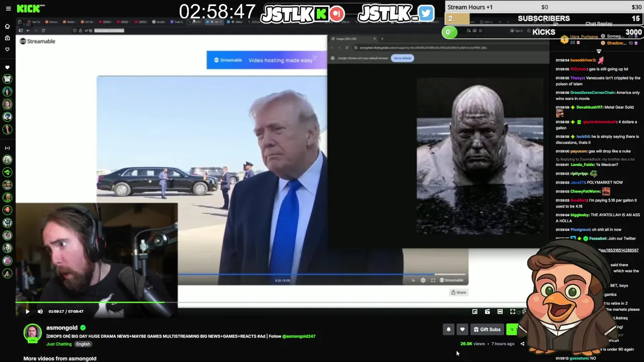Enter fullscreen on the Kick player

[512, 312]
